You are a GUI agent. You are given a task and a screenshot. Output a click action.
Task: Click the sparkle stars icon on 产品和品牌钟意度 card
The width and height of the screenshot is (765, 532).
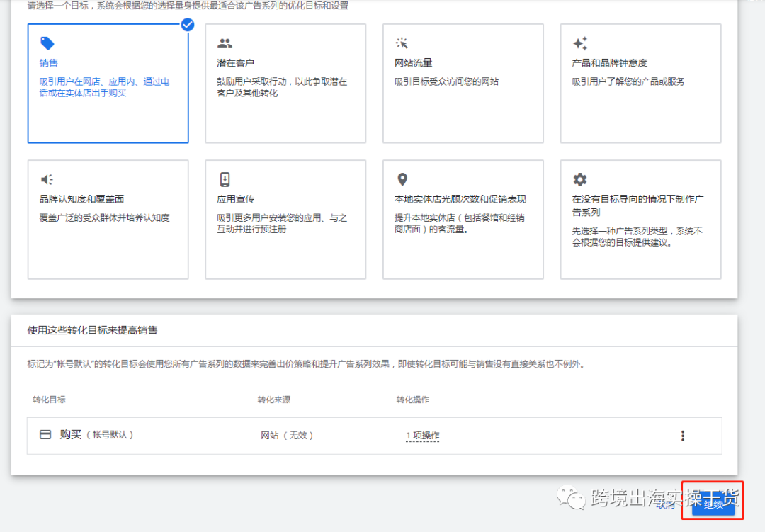click(x=581, y=43)
